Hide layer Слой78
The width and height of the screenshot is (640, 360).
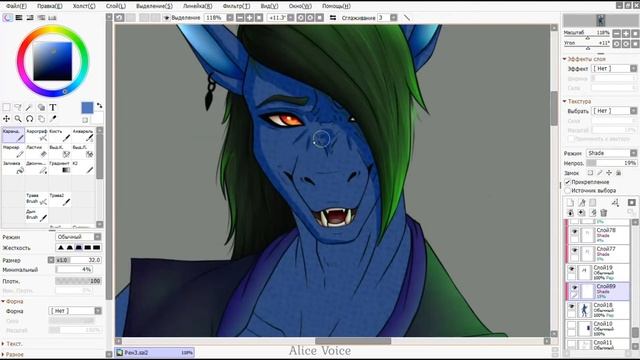coord(574,232)
